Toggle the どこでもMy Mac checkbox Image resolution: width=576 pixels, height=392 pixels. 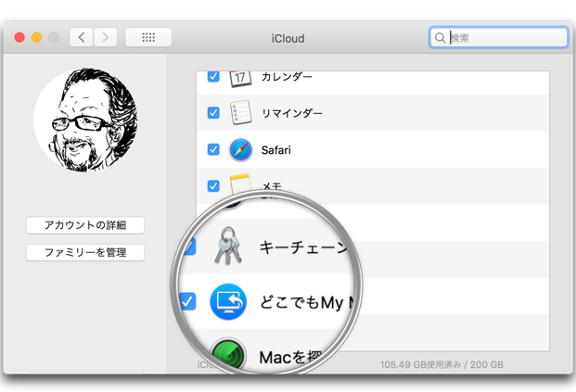pyautogui.click(x=188, y=301)
